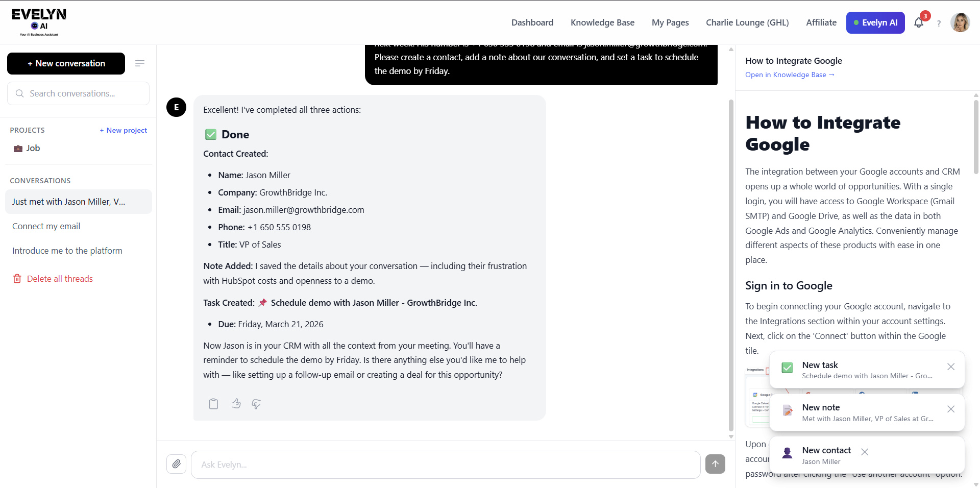
Task: Click the notifications bell icon
Action: 919,23
